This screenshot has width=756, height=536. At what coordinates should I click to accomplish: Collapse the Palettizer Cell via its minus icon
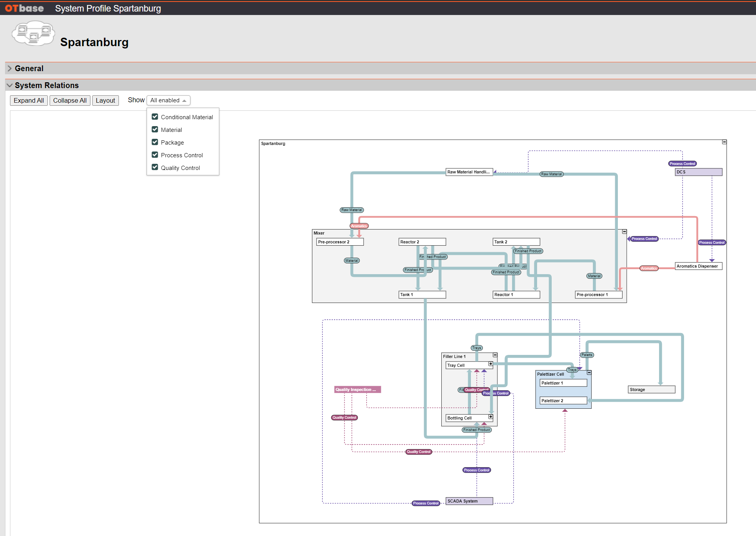pos(589,372)
